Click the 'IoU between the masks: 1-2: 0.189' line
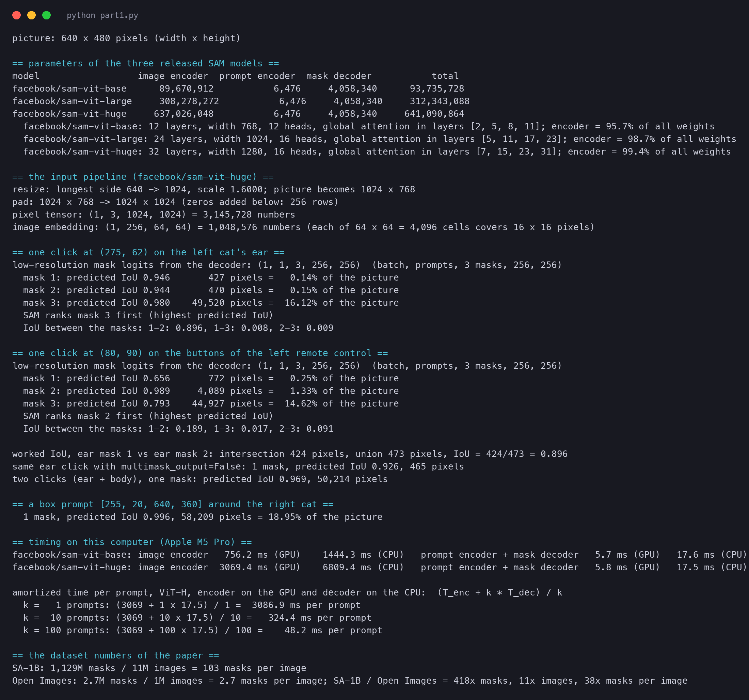This screenshot has height=700, width=749. click(178, 429)
